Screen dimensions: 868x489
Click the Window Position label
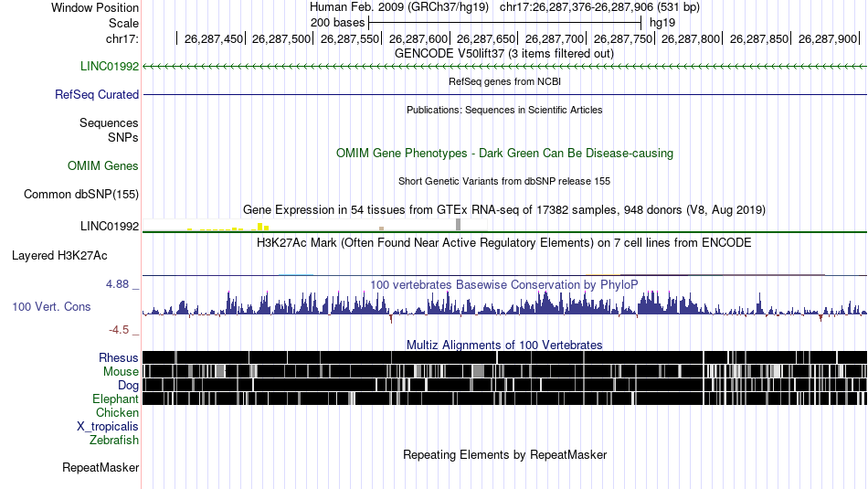click(x=95, y=7)
